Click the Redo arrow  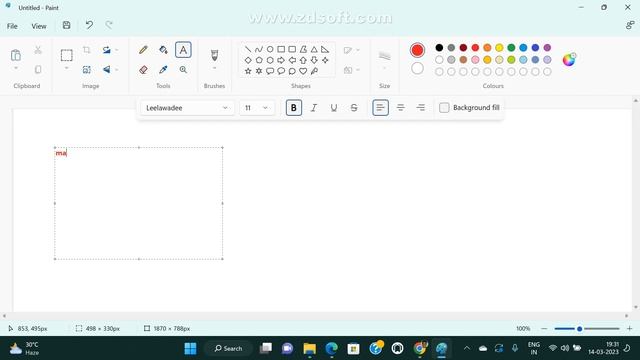point(109,25)
